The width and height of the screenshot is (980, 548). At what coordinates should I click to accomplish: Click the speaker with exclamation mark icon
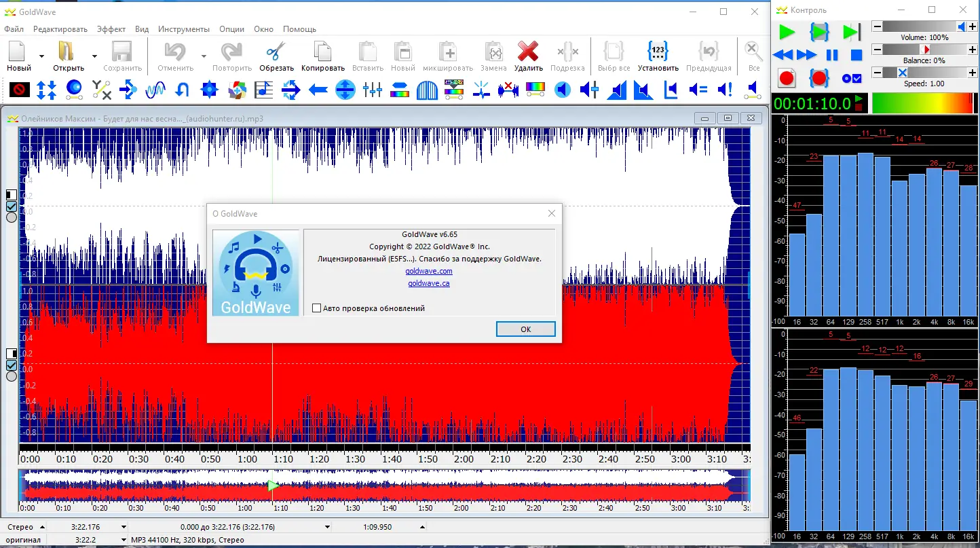[725, 89]
